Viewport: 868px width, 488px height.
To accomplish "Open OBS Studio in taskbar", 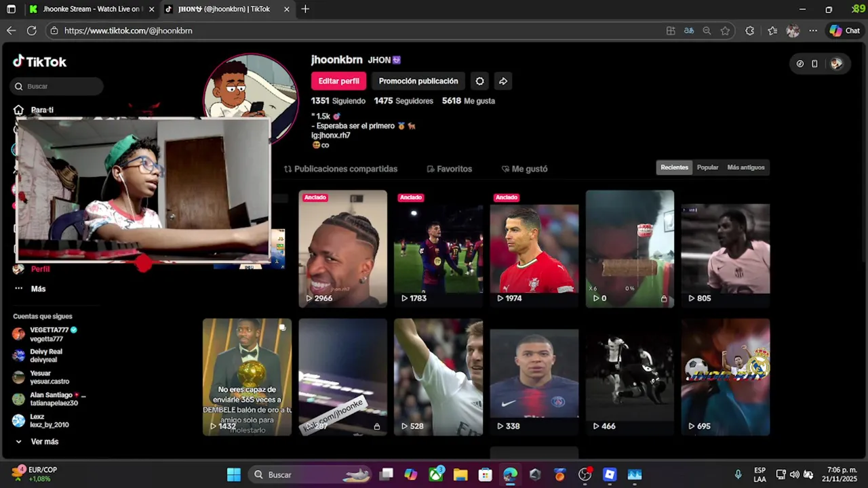I will [x=585, y=474].
